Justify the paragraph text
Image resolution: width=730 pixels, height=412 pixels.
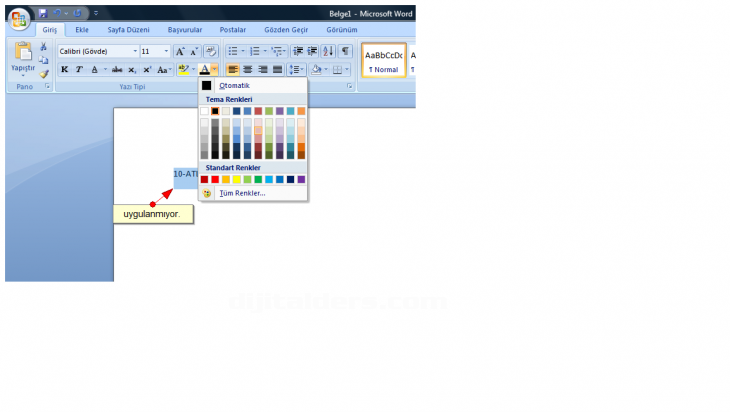pos(277,69)
